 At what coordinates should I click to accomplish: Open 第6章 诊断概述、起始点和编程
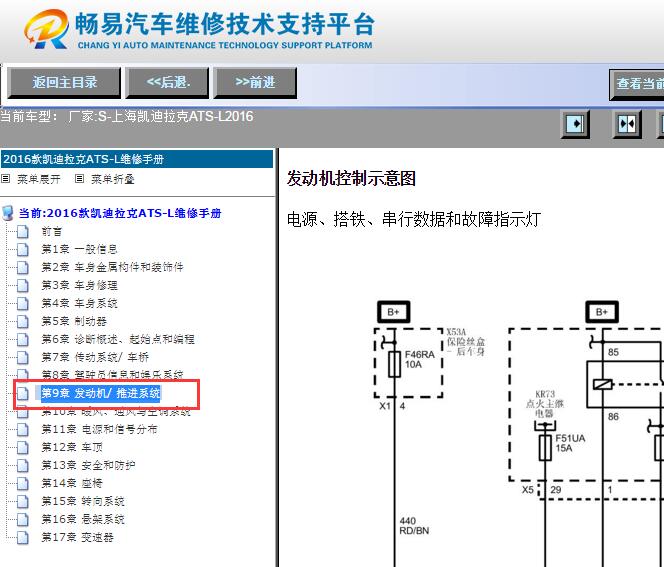[x=118, y=339]
